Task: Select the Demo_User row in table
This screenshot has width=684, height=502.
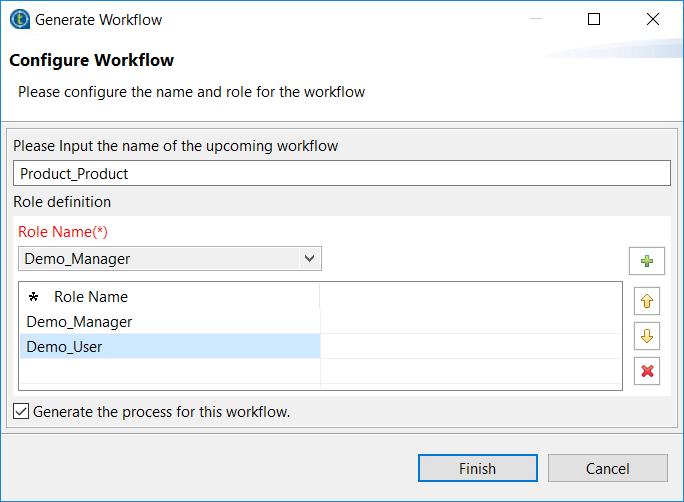Action: point(65,347)
